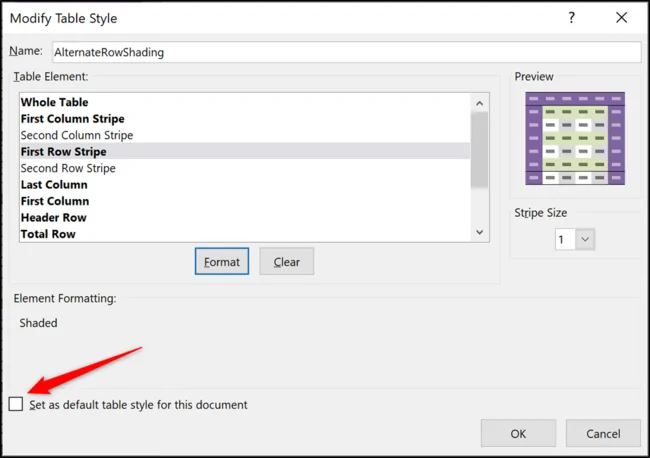Cancel the table style dialog
This screenshot has height=458, width=650.
click(602, 433)
